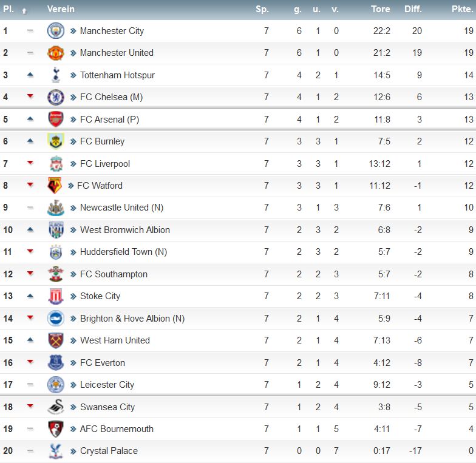Click the Tore column header
The height and width of the screenshot is (463, 476).
point(380,9)
